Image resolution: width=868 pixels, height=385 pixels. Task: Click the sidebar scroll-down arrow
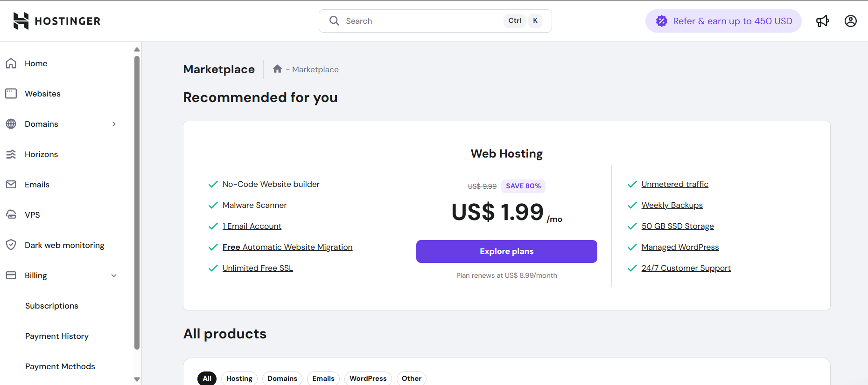pos(137,379)
